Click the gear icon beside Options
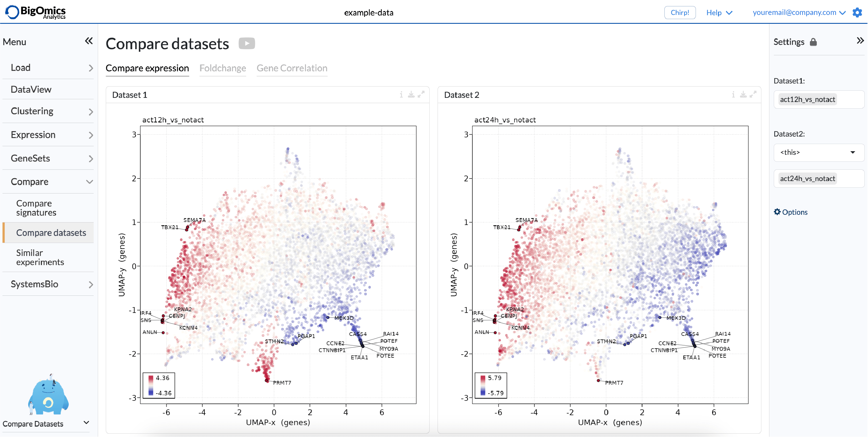Viewport: 868px width, 437px height. (777, 212)
